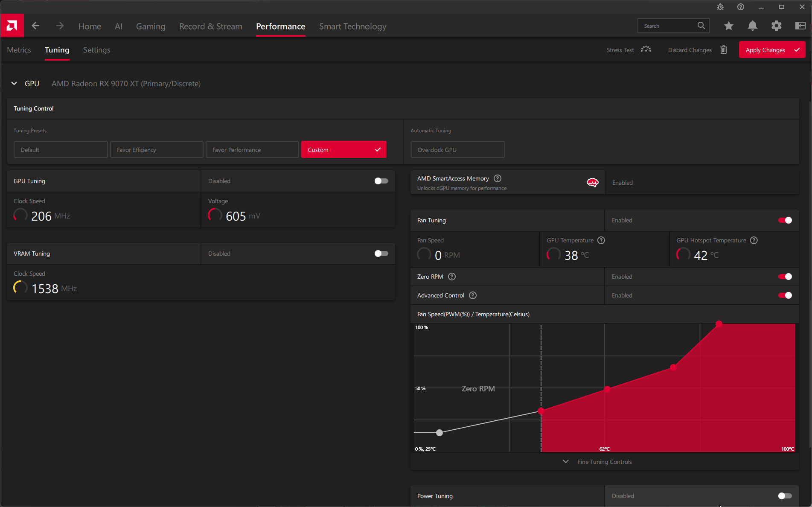Screen dimensions: 812x507
Task: Show help for Advanced Control
Action: (473, 295)
